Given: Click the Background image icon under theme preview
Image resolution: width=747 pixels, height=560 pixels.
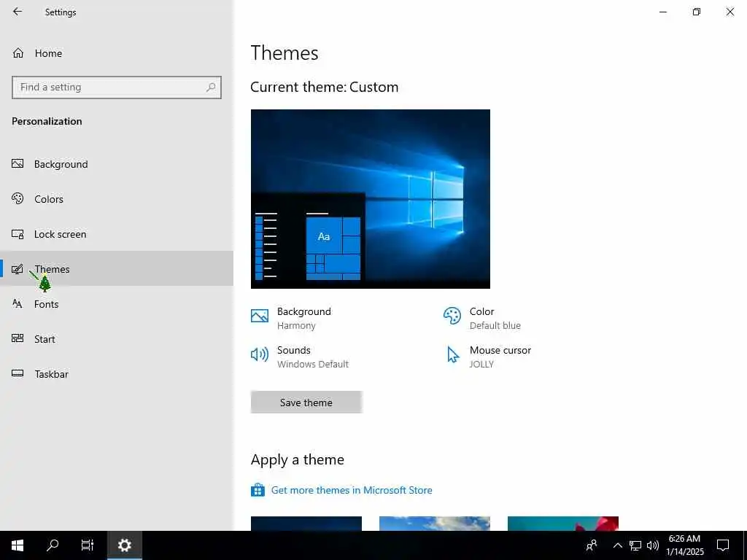Looking at the screenshot, I should point(260,315).
